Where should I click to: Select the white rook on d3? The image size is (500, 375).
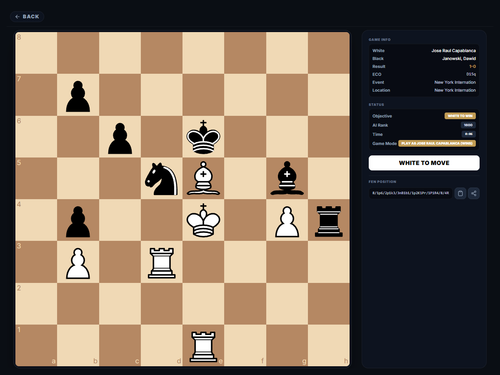162,262
